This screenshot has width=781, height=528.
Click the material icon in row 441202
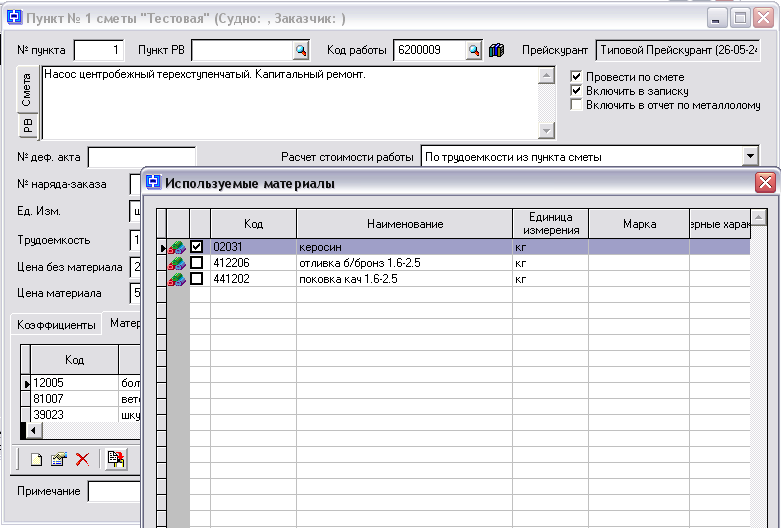(x=177, y=279)
